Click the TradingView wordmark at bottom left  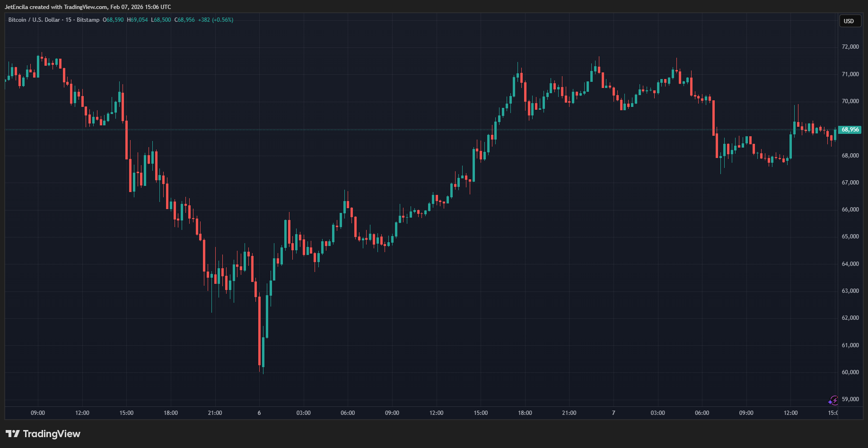tap(52, 434)
